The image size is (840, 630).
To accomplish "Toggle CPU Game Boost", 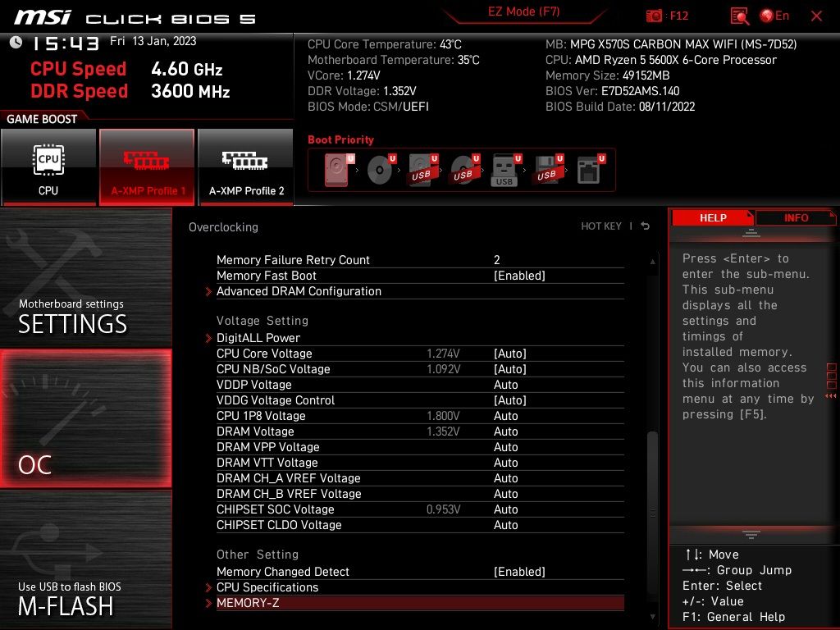I will coord(48,167).
